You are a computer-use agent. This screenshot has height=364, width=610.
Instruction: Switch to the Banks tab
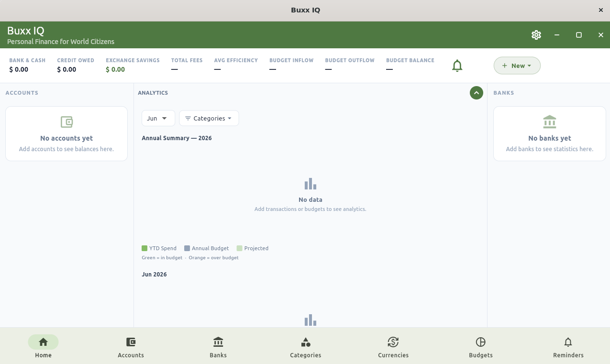tap(218, 347)
